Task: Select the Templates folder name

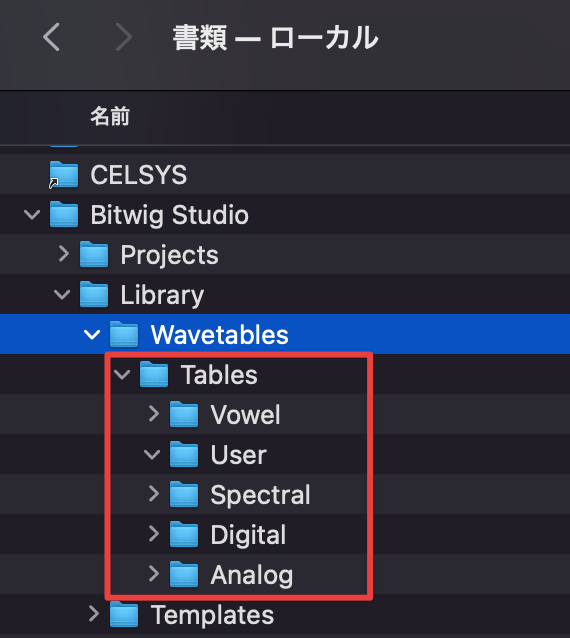Action: [x=212, y=614]
